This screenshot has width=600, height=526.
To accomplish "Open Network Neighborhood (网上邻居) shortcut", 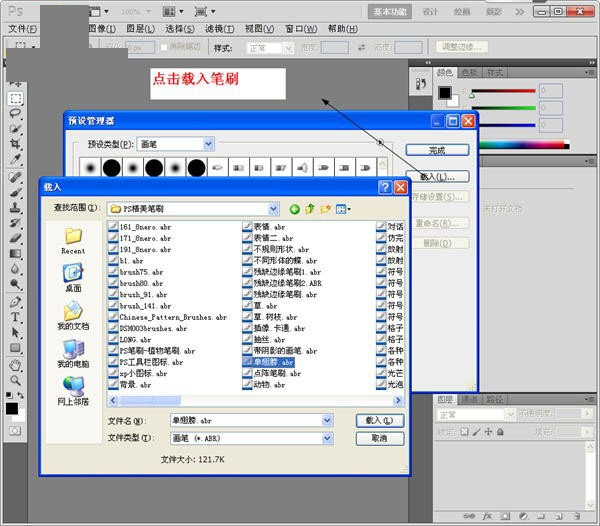I will click(73, 391).
